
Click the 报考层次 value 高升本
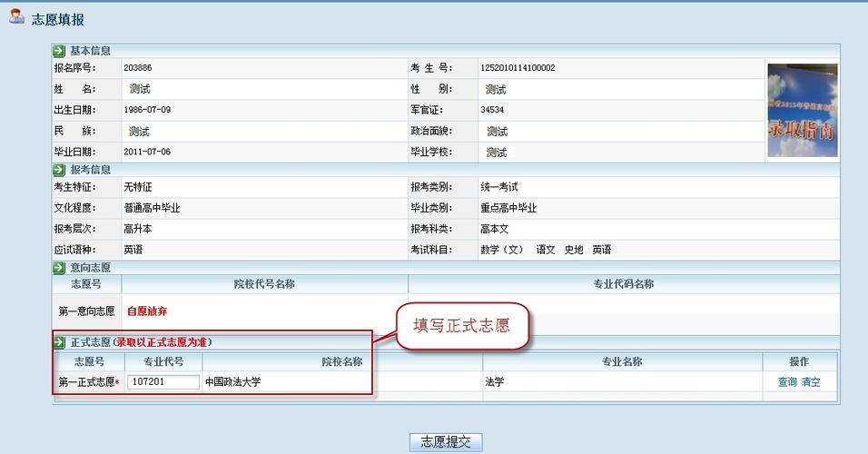[x=137, y=229]
